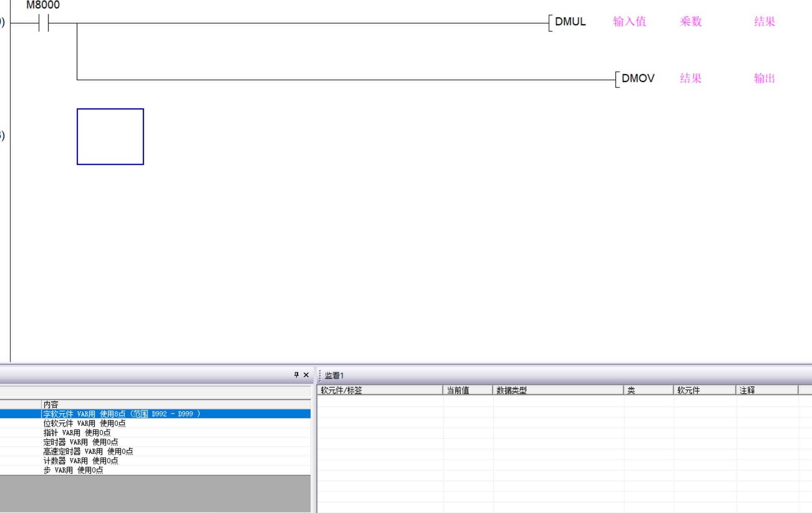Select the 乘数 operand label
The width and height of the screenshot is (812, 513).
(x=690, y=22)
